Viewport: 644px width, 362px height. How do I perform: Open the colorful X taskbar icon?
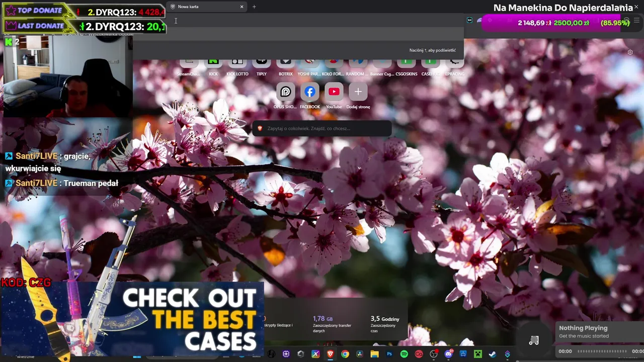coord(315,354)
